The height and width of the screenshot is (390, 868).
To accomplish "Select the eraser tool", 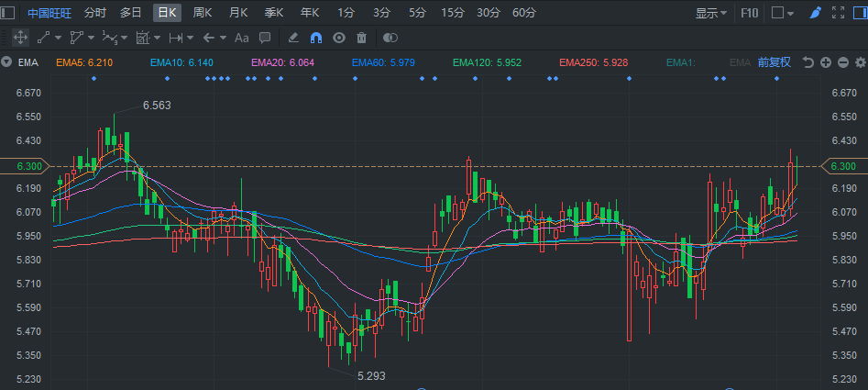I will (294, 38).
